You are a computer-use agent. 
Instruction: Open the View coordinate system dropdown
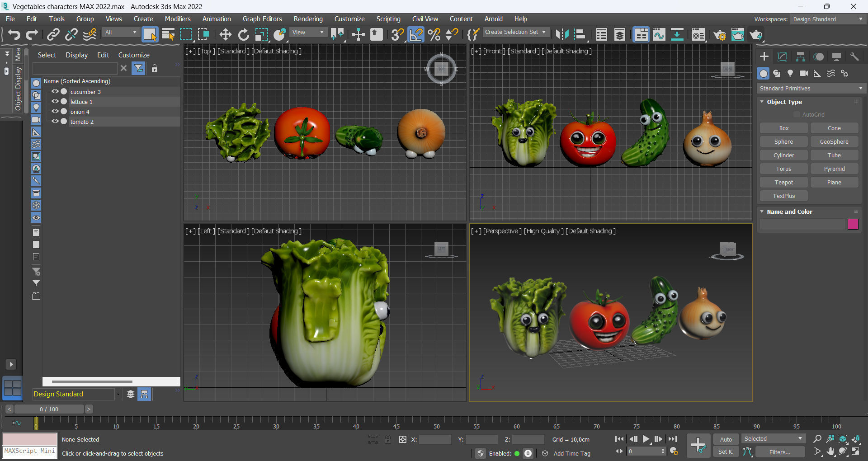308,32
